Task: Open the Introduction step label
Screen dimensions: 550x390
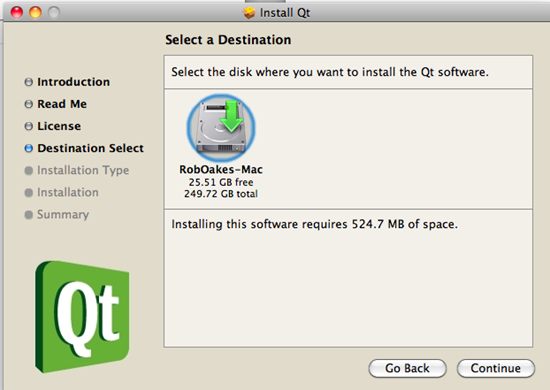Action: click(x=74, y=82)
